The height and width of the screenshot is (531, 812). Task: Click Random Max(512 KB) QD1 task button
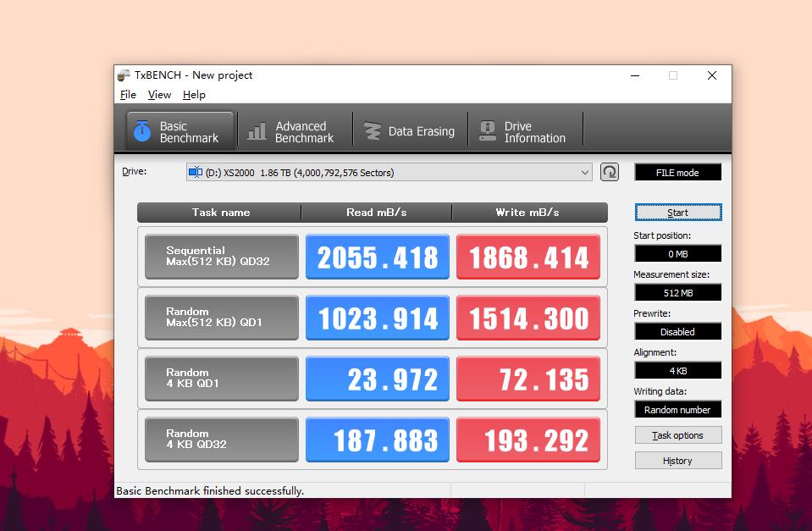(222, 318)
